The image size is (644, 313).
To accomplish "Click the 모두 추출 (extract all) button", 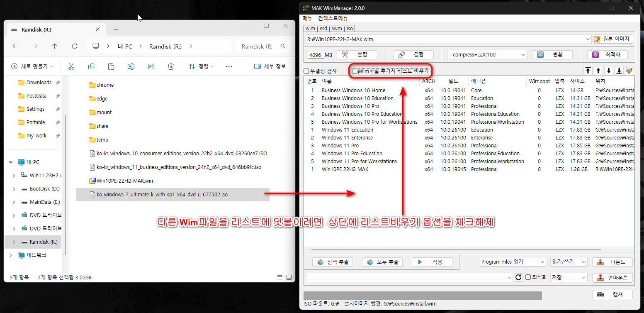I will (382, 262).
